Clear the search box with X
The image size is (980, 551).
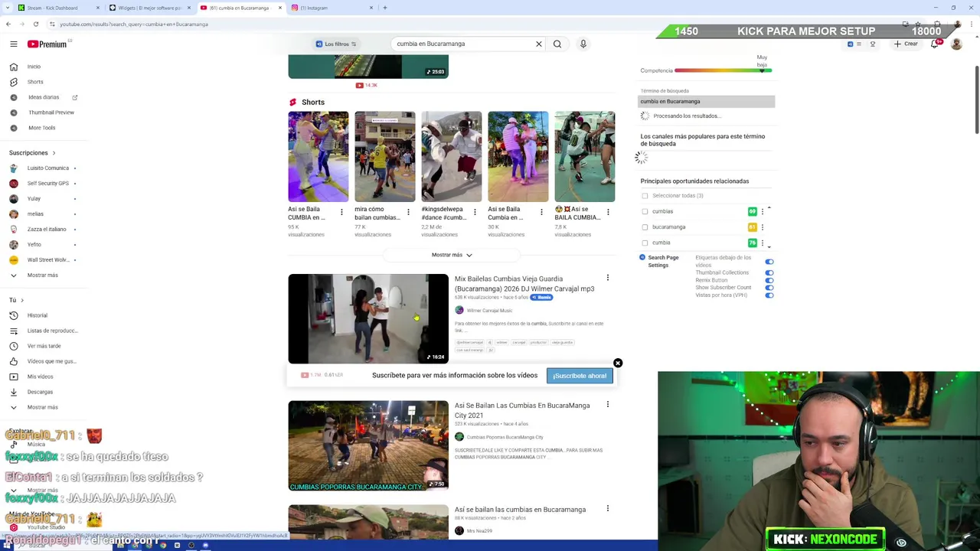[x=539, y=44]
